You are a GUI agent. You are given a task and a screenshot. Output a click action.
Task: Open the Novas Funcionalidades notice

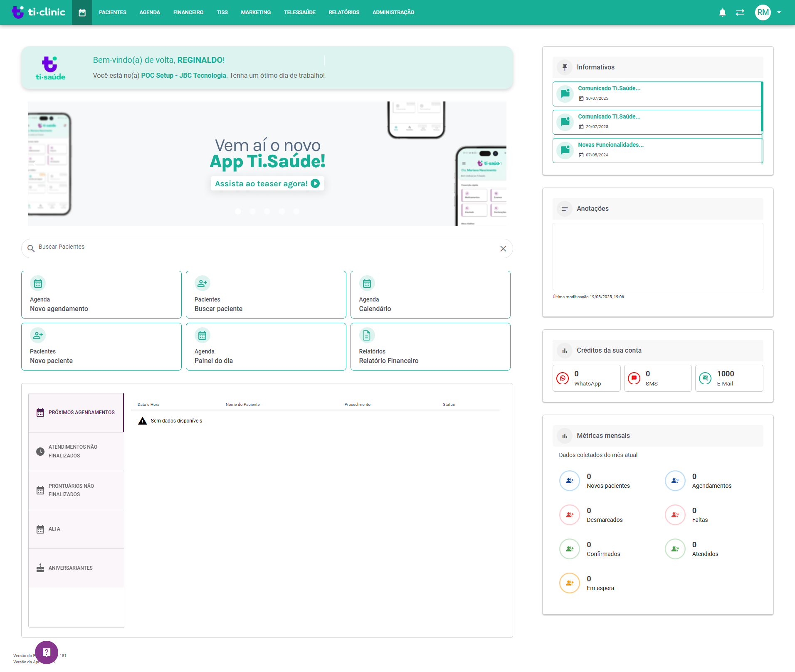(657, 150)
